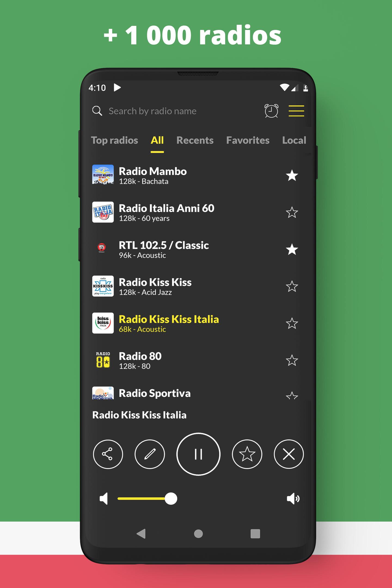The width and height of the screenshot is (392, 588).
Task: Tap the share icon in player
Action: (108, 454)
